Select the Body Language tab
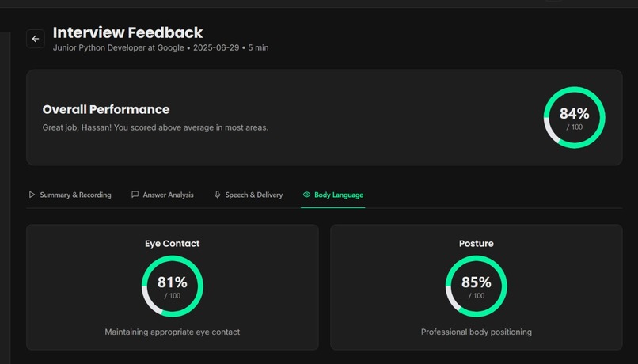 pos(332,195)
